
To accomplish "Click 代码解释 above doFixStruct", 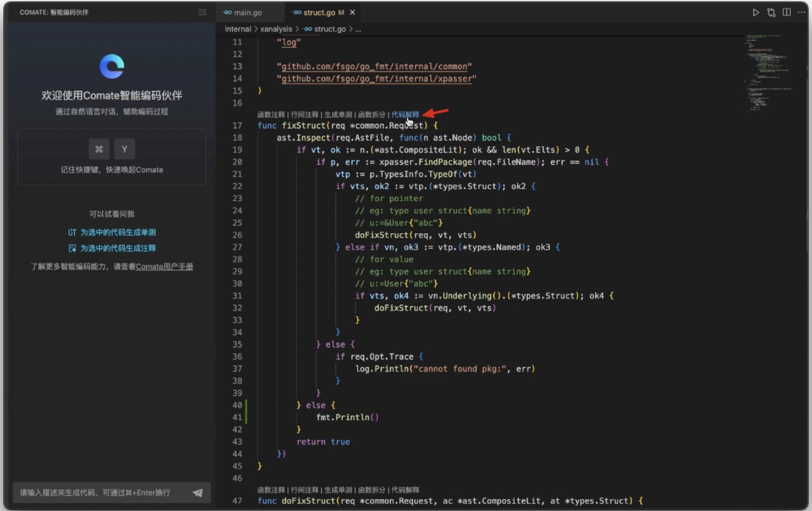I will 405,490.
